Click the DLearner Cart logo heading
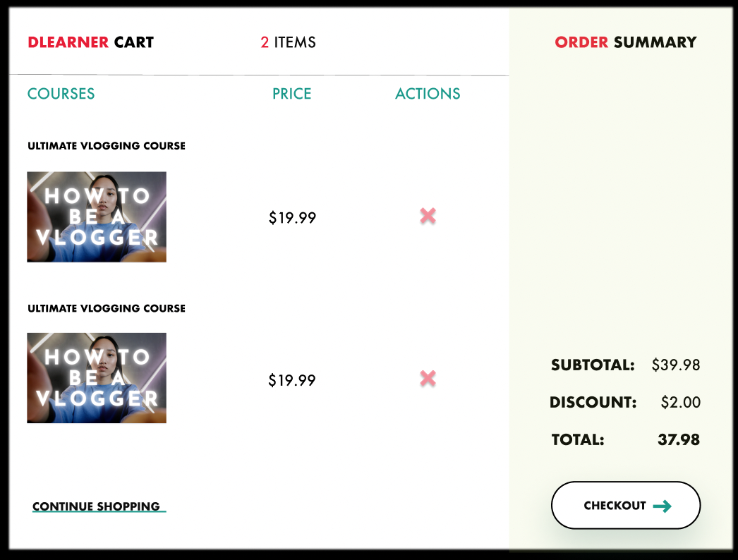 (x=91, y=42)
